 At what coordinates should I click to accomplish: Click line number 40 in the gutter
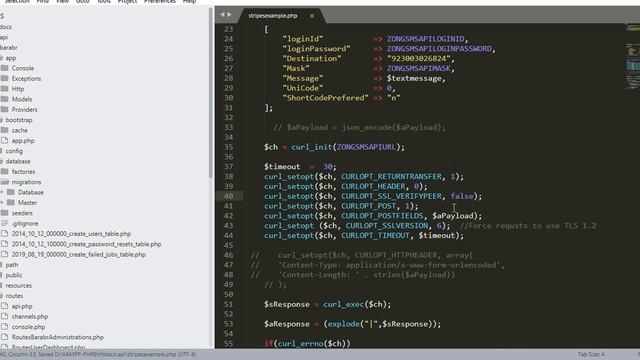pos(229,196)
